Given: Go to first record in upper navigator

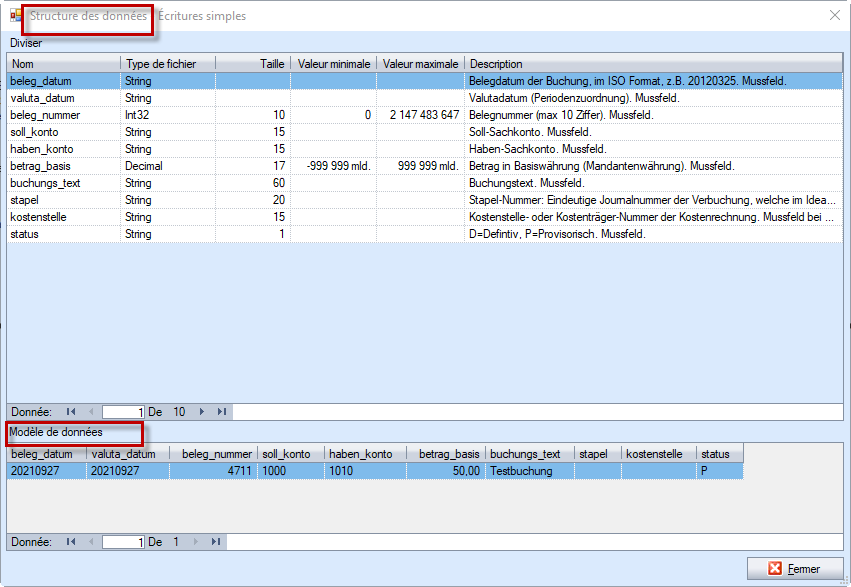Looking at the screenshot, I should pos(71,411).
